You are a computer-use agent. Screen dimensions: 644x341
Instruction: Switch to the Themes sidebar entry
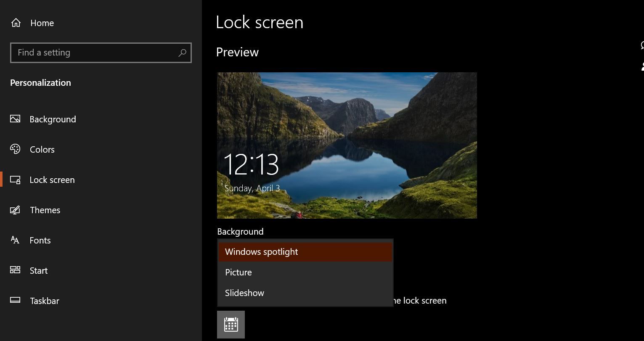(45, 210)
